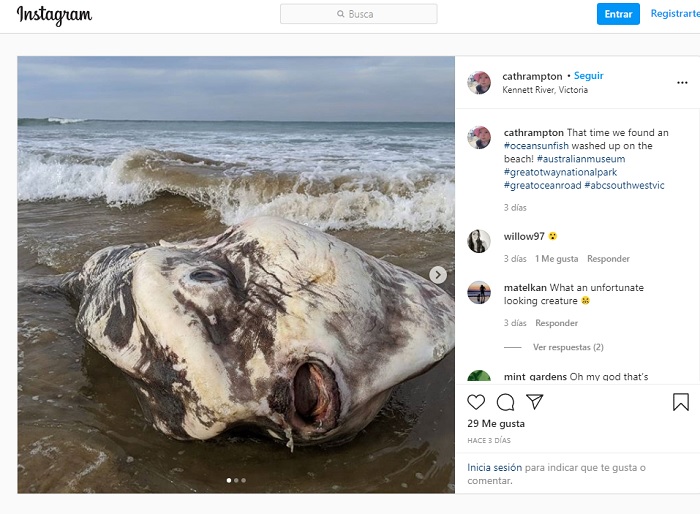Reply to willow97's comment
The height and width of the screenshot is (514, 700).
608,259
